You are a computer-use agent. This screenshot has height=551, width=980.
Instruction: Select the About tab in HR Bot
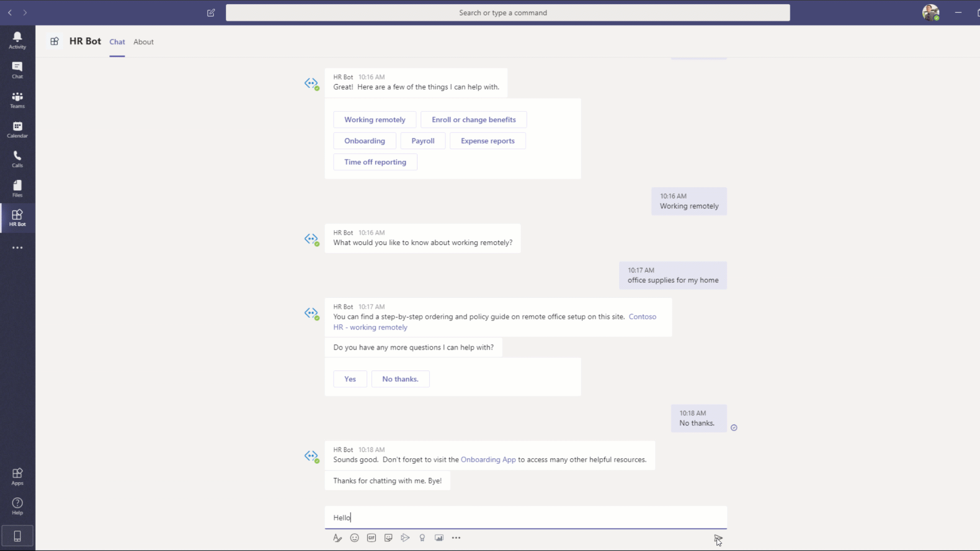(x=143, y=42)
